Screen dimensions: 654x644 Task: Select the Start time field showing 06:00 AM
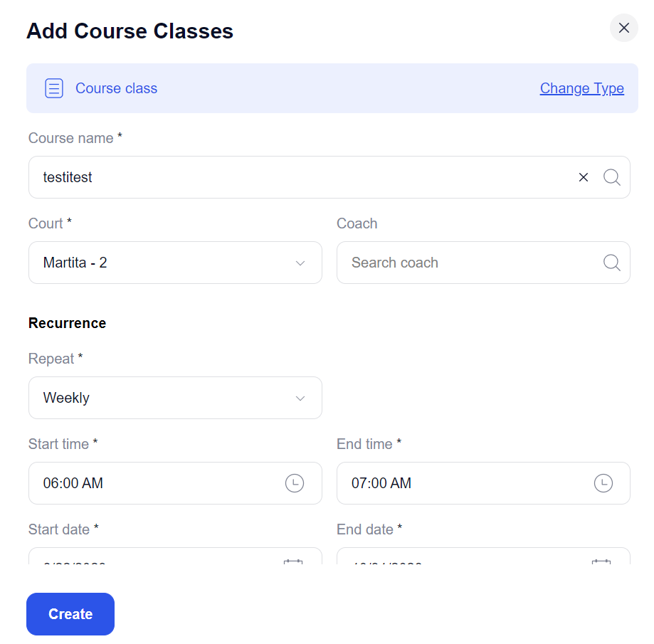point(142,483)
